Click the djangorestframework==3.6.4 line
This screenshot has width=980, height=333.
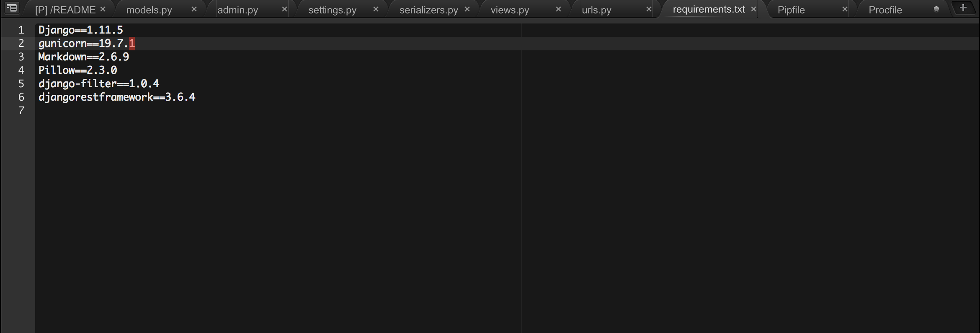pos(117,97)
